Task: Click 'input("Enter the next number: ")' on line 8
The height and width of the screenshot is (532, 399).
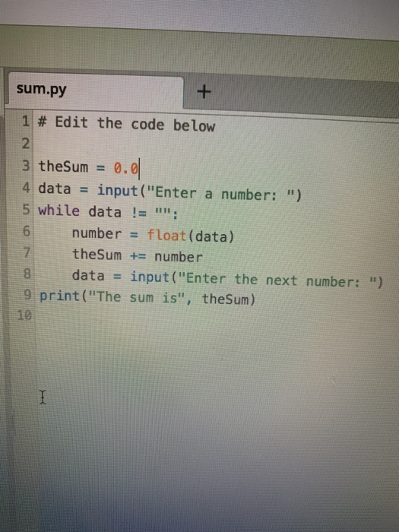Action: click(257, 280)
